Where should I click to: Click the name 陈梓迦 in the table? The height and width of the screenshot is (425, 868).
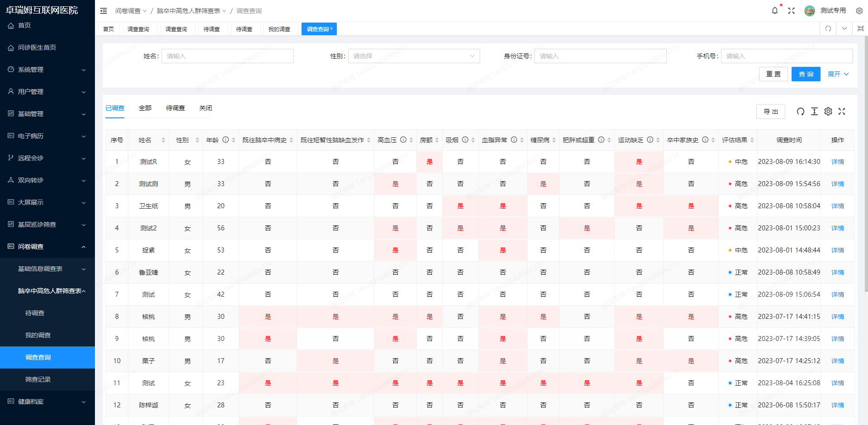(148, 405)
